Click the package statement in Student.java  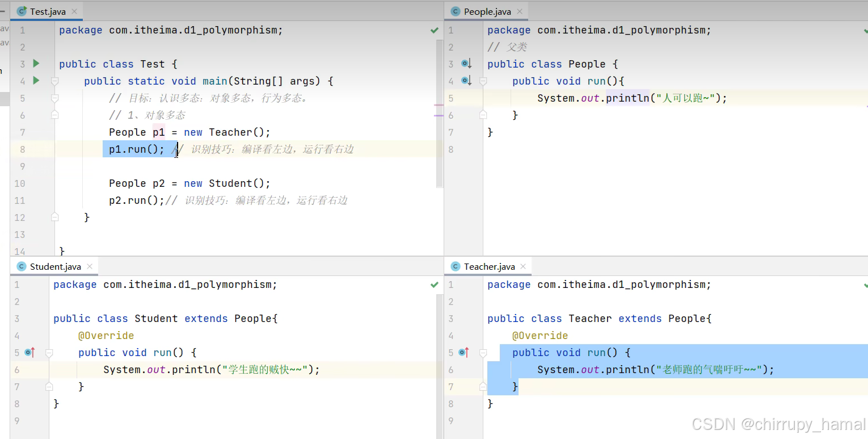tap(166, 285)
